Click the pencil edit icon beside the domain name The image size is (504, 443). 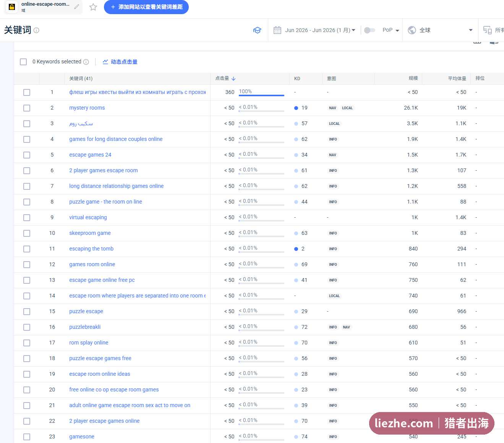pyautogui.click(x=76, y=7)
